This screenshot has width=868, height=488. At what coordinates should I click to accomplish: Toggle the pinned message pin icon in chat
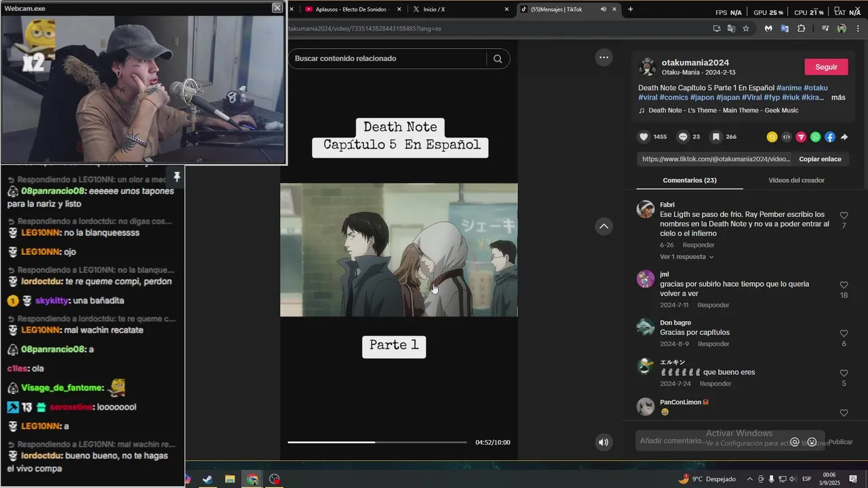click(176, 177)
